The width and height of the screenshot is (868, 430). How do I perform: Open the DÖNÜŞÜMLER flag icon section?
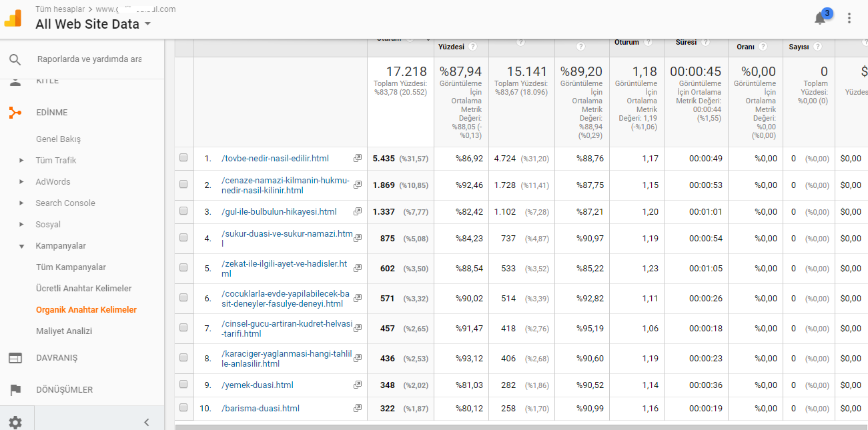(15, 390)
